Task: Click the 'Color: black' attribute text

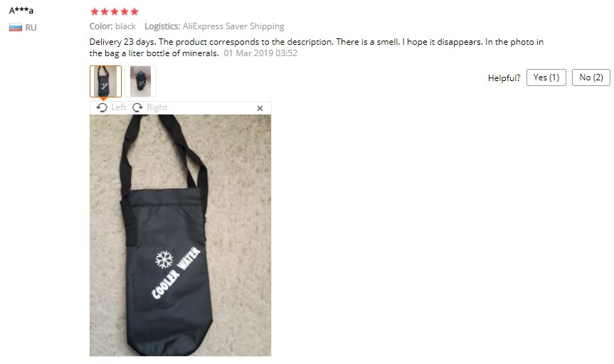Action: click(x=112, y=26)
